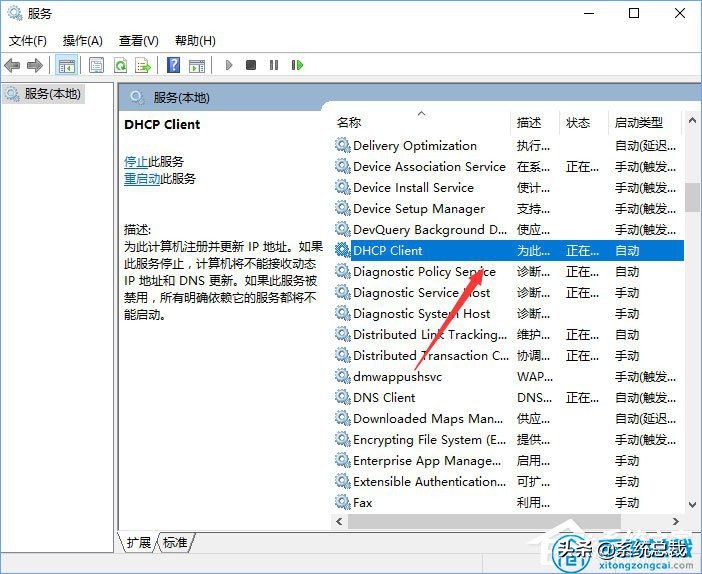Toggle the show/hide console tree button

click(x=66, y=65)
